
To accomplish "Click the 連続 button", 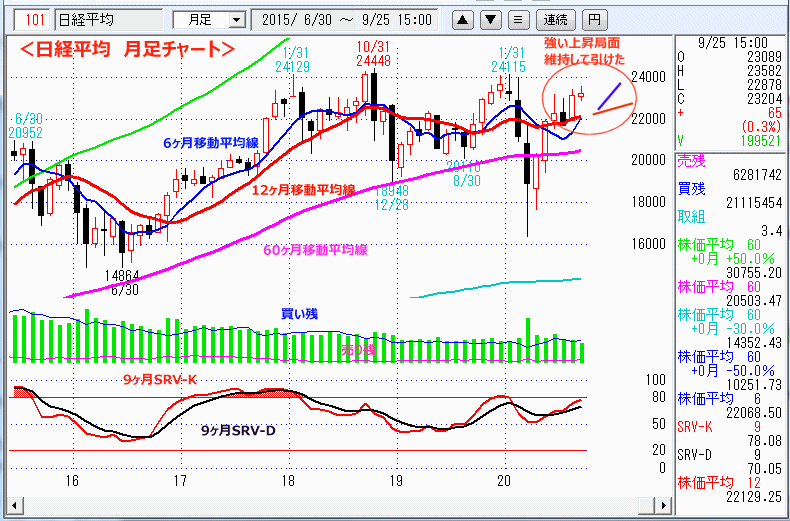I will pyautogui.click(x=555, y=20).
